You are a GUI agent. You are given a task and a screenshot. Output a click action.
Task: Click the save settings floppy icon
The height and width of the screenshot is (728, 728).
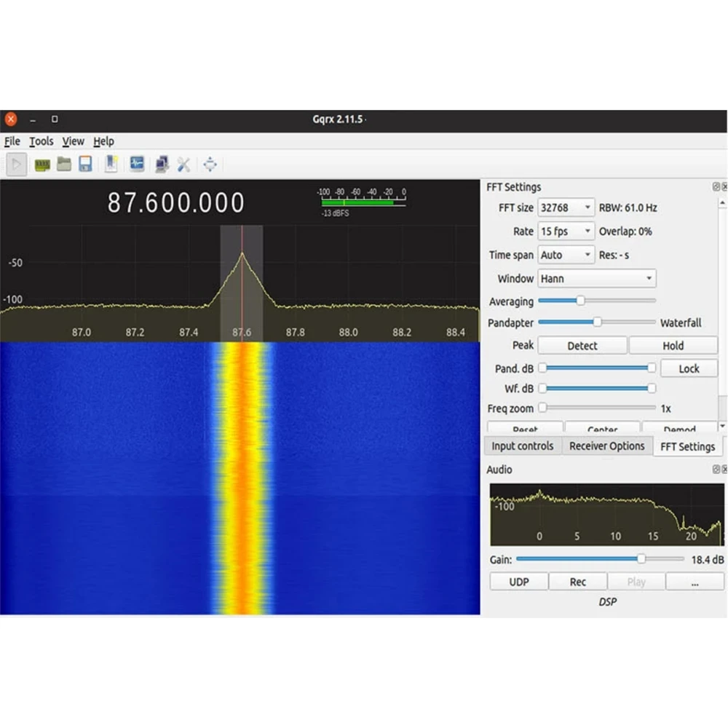click(x=85, y=165)
